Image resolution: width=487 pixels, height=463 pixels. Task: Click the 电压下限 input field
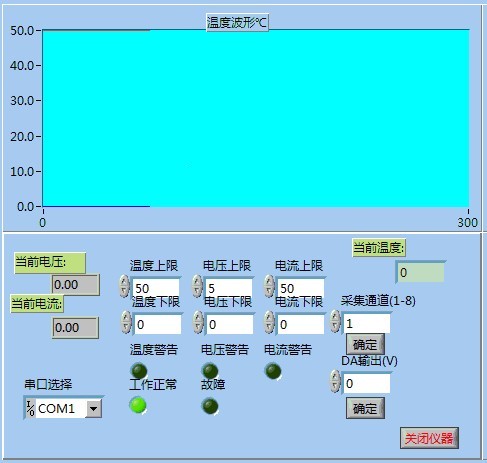coord(230,324)
